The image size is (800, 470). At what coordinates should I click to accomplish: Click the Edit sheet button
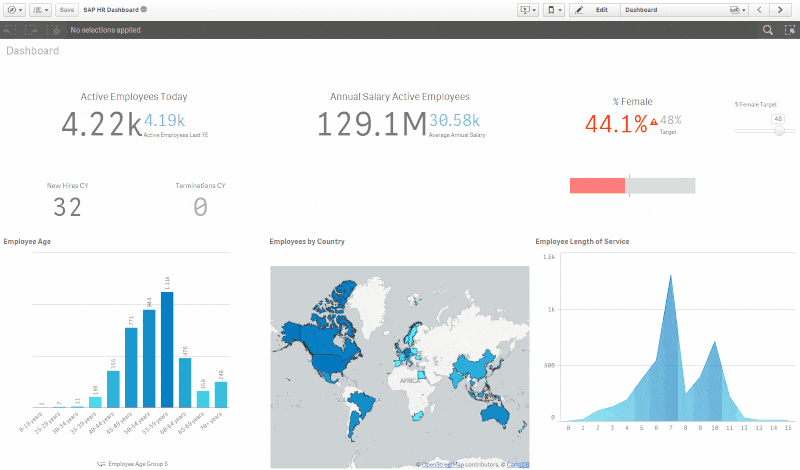click(593, 9)
